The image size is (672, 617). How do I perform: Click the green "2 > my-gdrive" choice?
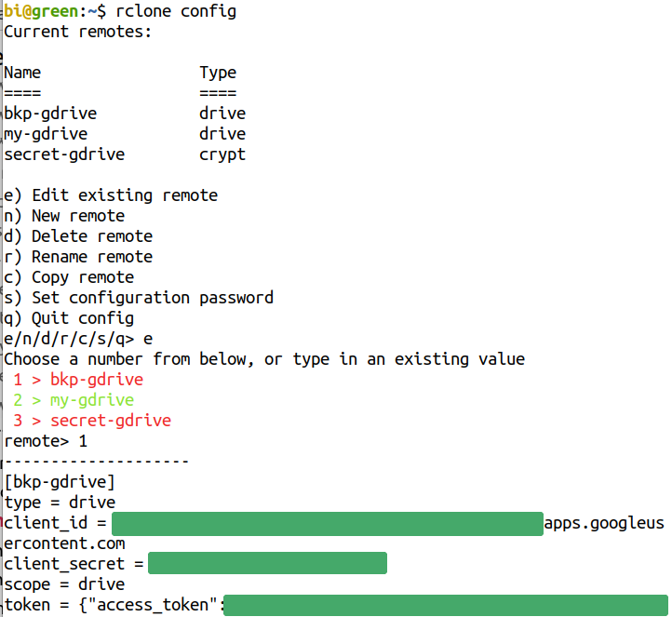(74, 400)
